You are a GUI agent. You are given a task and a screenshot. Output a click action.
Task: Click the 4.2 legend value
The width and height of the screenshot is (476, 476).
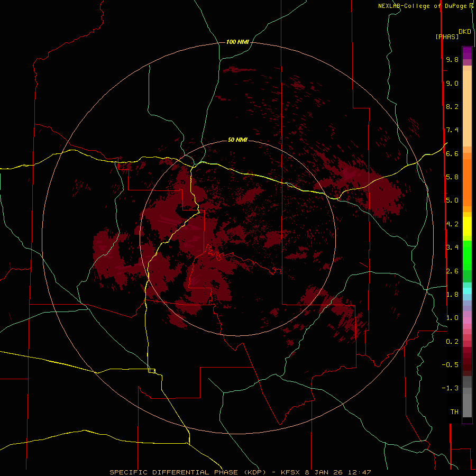(452, 224)
